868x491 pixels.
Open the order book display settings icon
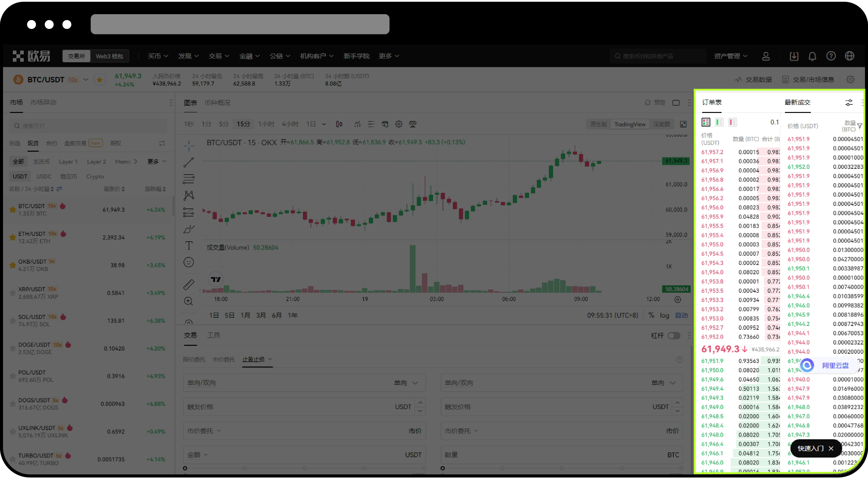pyautogui.click(x=849, y=102)
